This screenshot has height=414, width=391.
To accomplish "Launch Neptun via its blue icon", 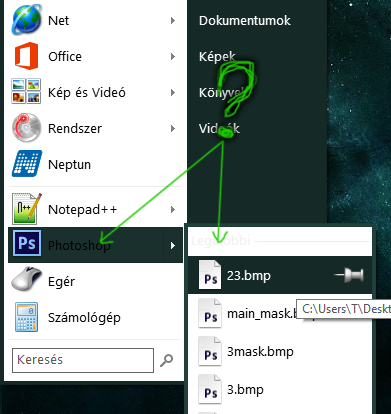I will [27, 163].
